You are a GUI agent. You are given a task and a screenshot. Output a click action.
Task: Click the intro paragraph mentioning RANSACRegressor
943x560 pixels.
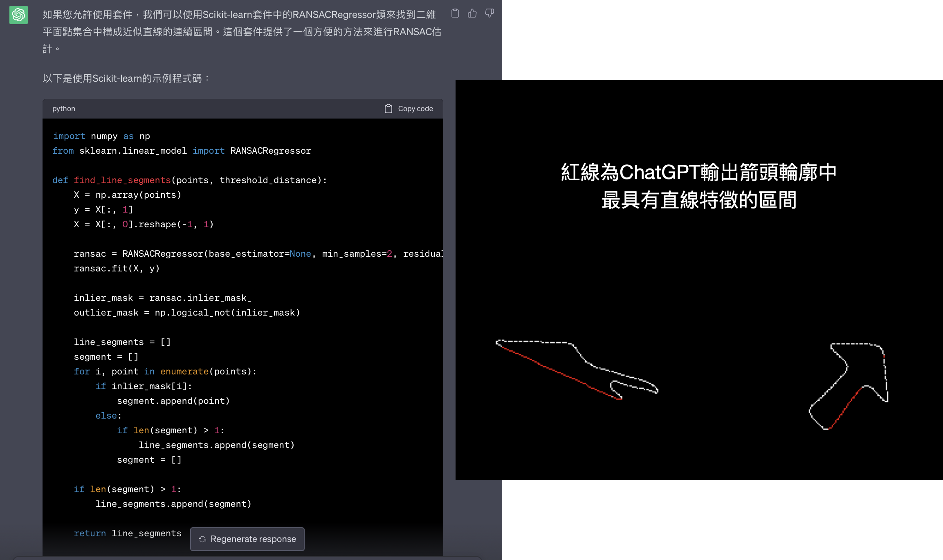[x=242, y=31]
